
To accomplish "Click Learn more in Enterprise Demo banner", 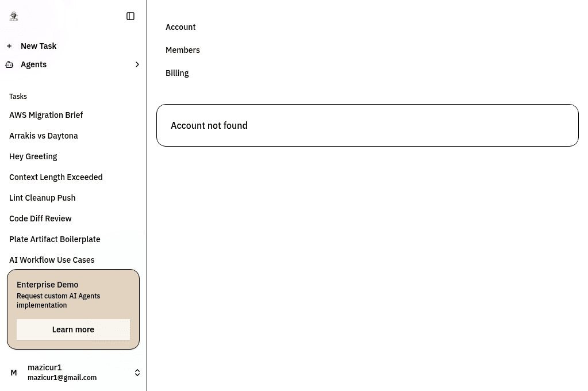I will [x=73, y=329].
